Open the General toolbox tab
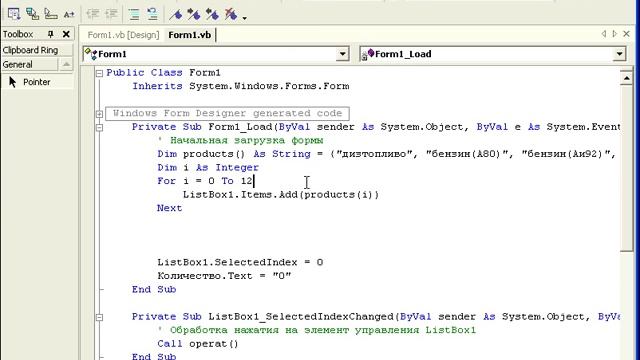The width and height of the screenshot is (640, 360). coord(29,64)
